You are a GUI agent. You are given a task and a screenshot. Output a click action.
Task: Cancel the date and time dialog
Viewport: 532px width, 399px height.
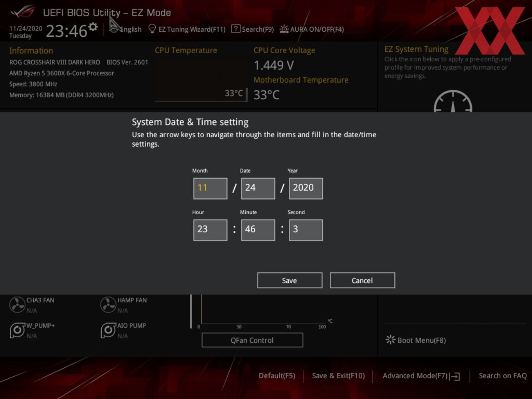click(362, 280)
